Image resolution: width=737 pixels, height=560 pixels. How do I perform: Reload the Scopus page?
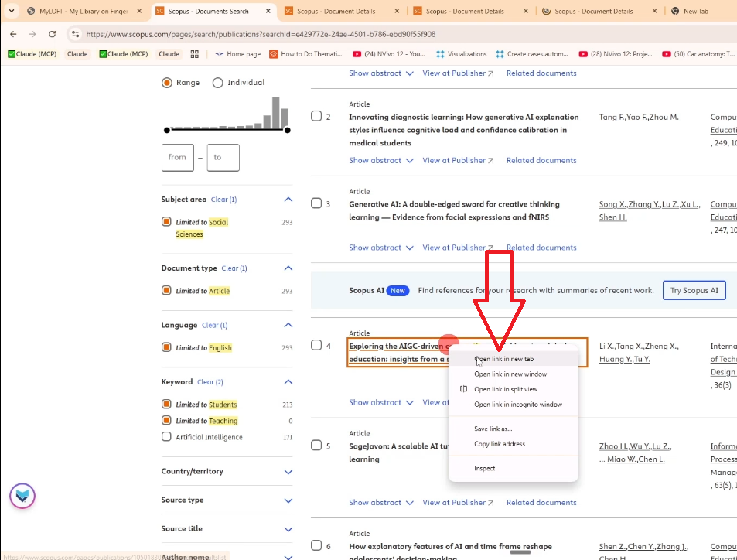tap(52, 34)
